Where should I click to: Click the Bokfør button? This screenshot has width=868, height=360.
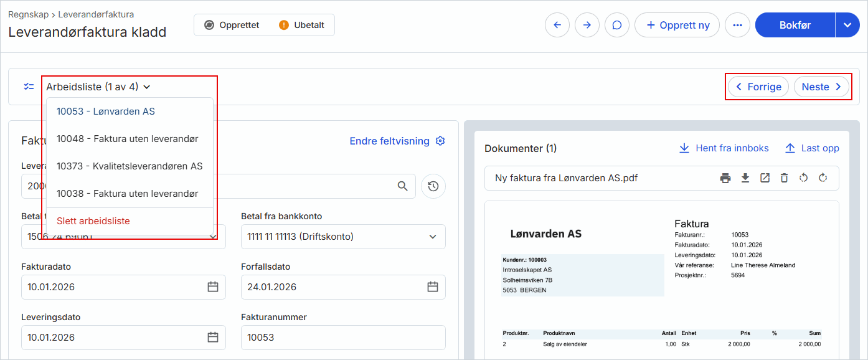point(795,25)
